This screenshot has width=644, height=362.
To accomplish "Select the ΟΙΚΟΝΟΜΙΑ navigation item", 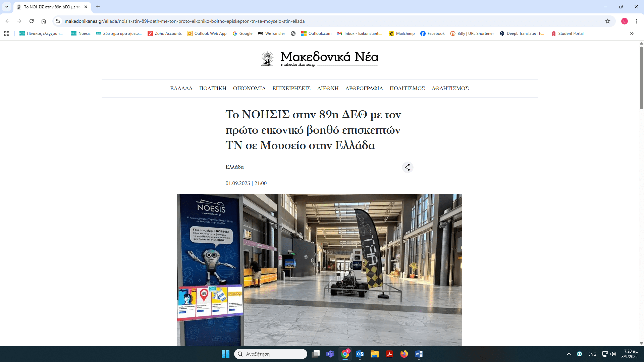I will click(249, 88).
